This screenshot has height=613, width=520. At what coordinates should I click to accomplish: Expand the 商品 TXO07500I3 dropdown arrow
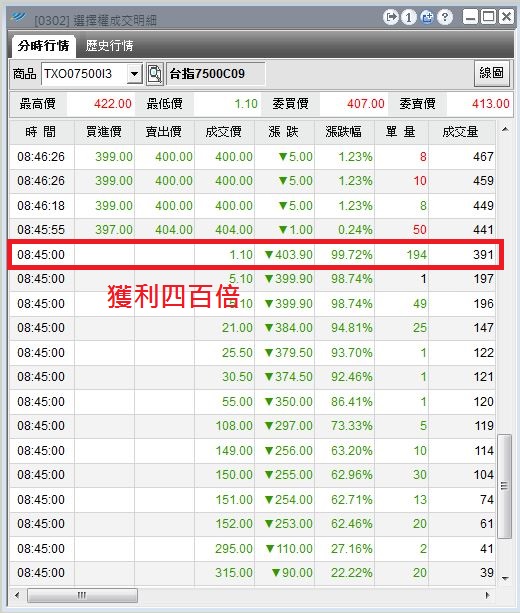pyautogui.click(x=134, y=73)
